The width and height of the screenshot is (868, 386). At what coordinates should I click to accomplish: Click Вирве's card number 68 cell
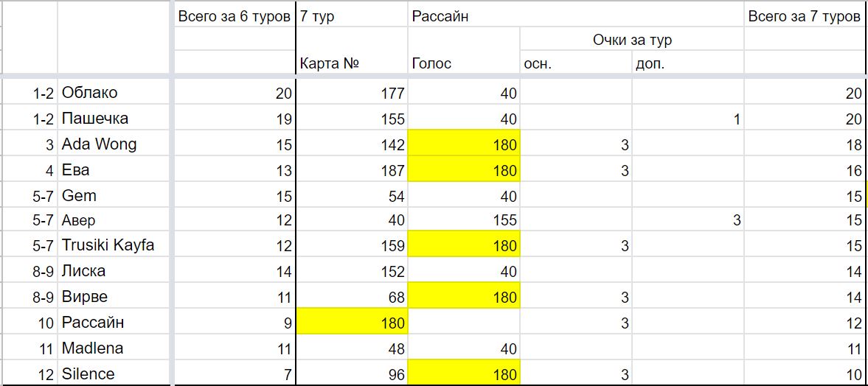tap(352, 297)
